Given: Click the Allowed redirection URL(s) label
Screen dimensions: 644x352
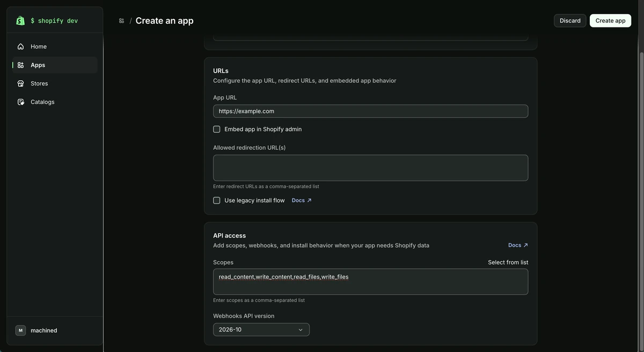Looking at the screenshot, I should 249,148.
